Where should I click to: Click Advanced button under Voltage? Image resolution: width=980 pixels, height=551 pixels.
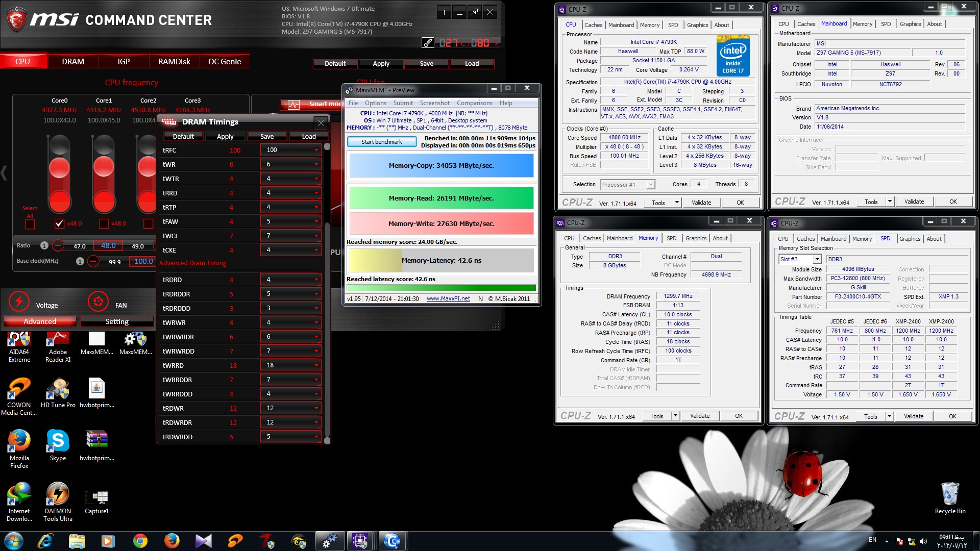(40, 321)
